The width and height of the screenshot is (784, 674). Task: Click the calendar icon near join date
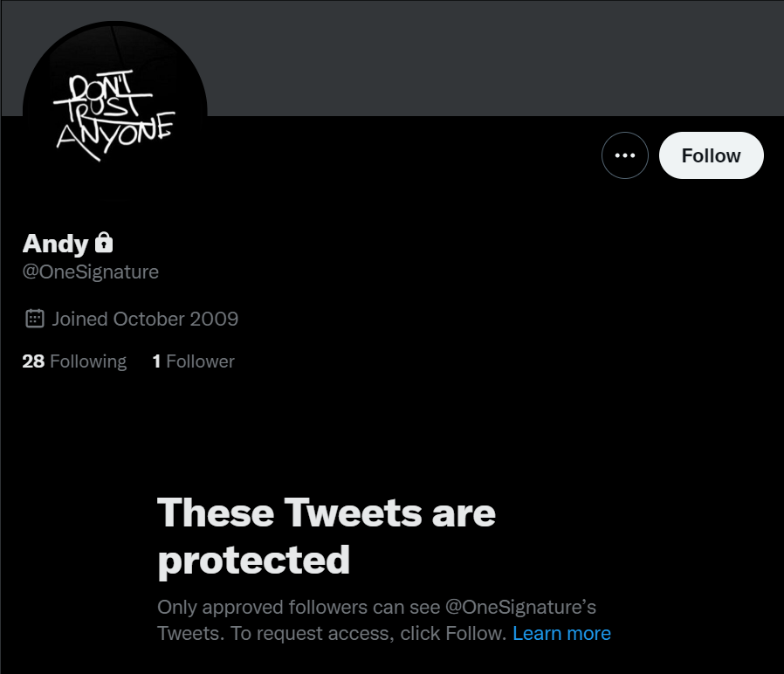35,319
